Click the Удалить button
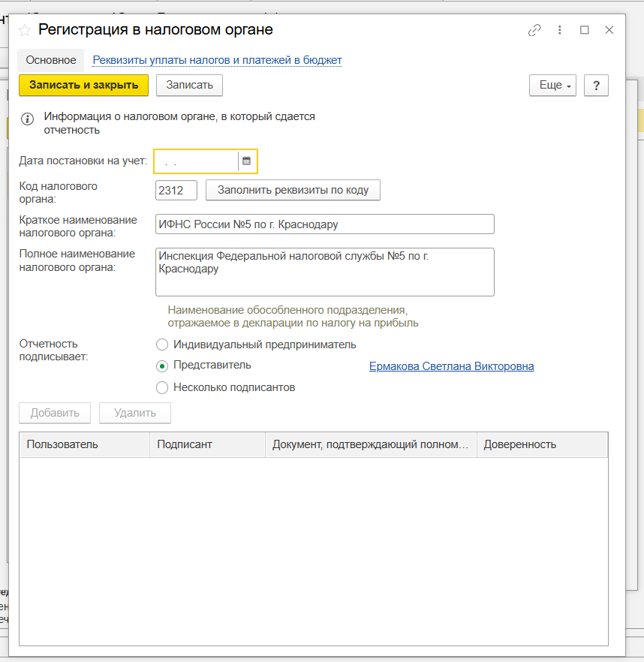644x662 pixels. coord(134,413)
